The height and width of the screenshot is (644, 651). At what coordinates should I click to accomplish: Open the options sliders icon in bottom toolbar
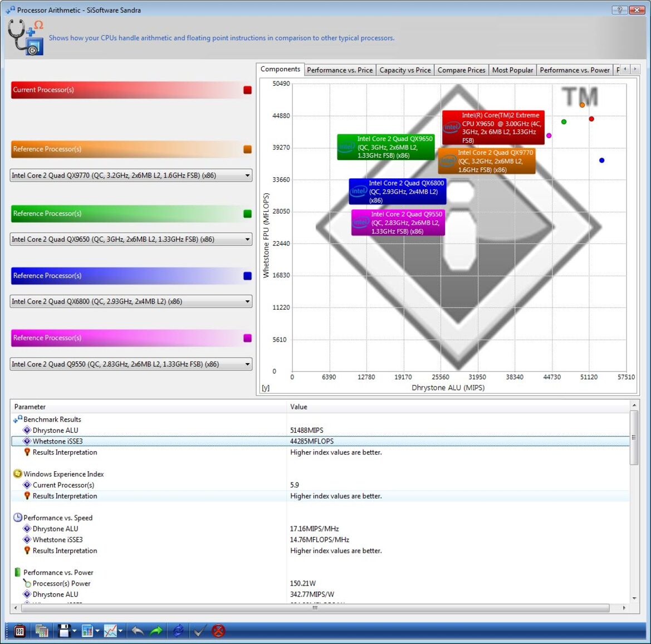pyautogui.click(x=19, y=631)
